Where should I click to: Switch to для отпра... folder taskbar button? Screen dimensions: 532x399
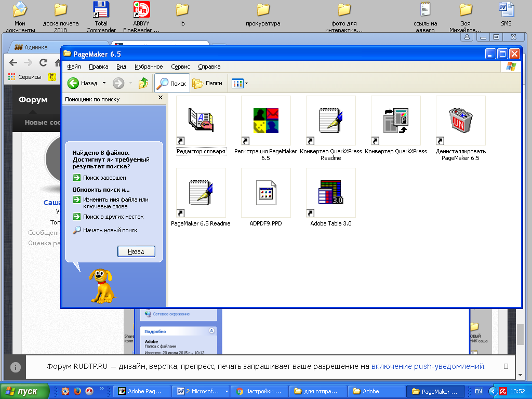(x=317, y=391)
